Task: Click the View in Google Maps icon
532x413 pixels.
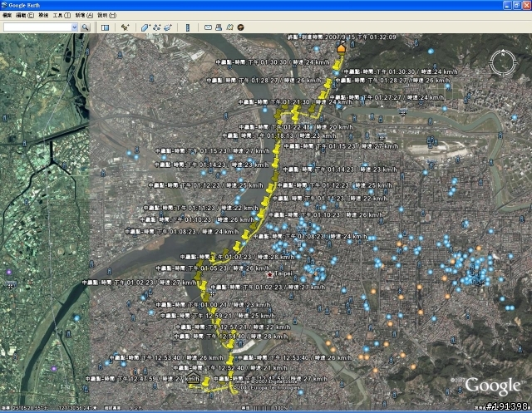Action: (230, 27)
